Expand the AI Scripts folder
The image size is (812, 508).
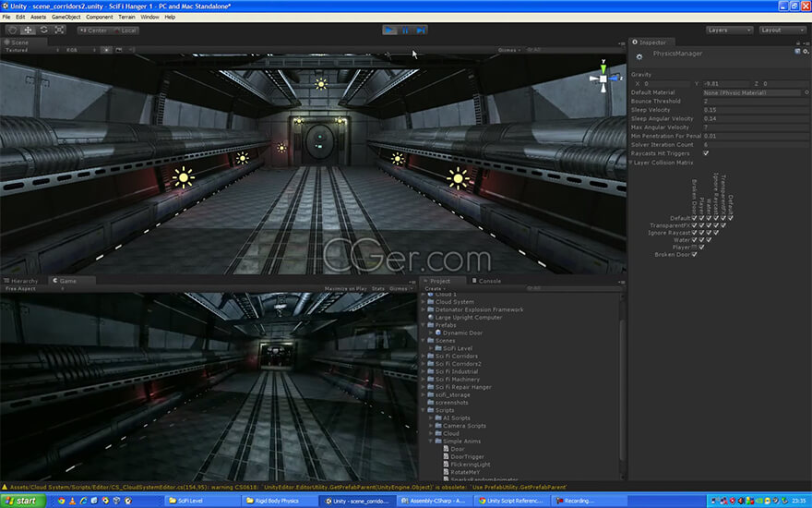[431, 417]
